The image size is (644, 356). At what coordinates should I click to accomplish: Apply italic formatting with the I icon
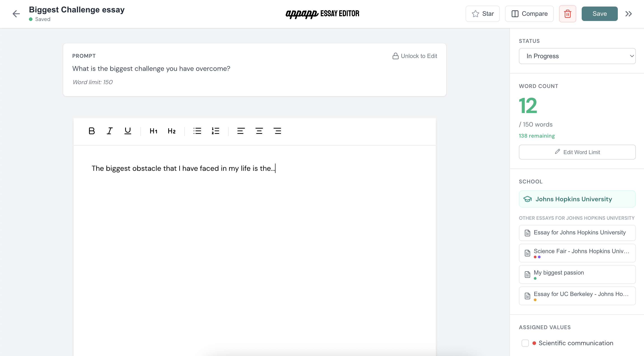click(x=110, y=131)
